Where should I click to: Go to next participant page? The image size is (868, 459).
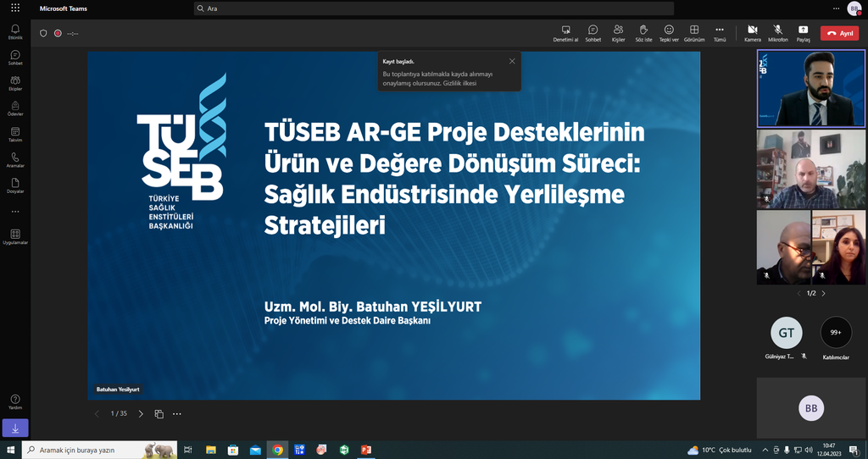pyautogui.click(x=823, y=293)
